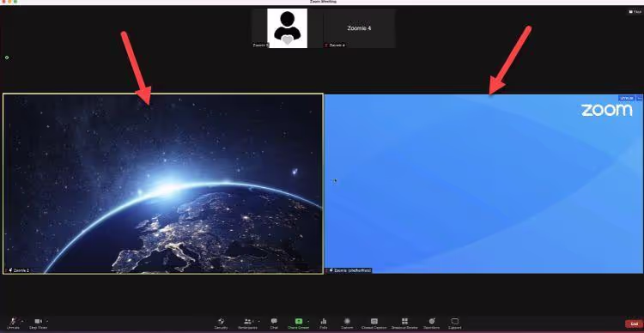
Task: Open the more options button on blue Zoom tile
Action: 640,98
